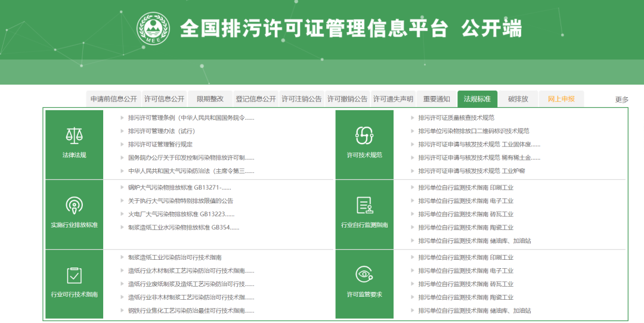This screenshot has width=644, height=323.
Task: Open 排污许可管理办法（试行） link
Action: click(x=161, y=131)
